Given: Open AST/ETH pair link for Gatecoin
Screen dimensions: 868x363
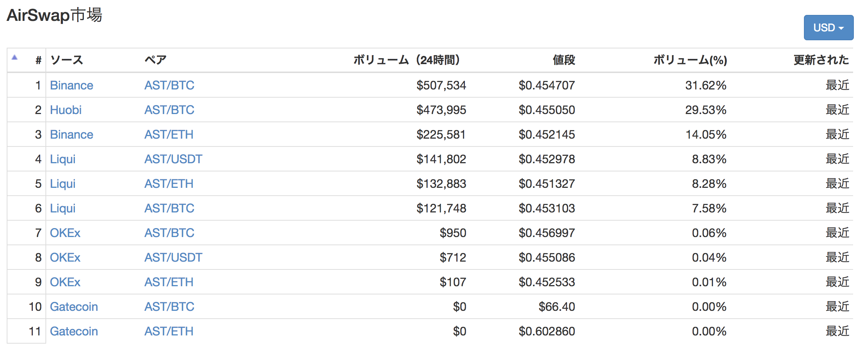Looking at the screenshot, I should coord(169,331).
